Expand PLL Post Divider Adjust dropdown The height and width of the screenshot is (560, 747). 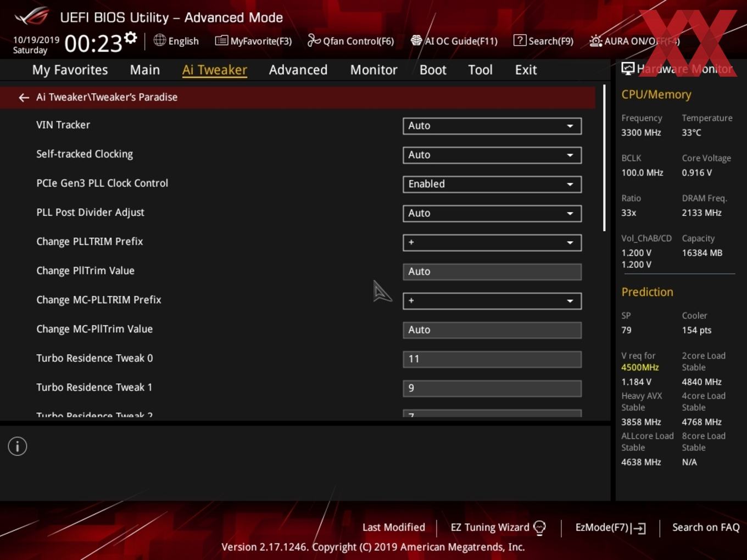click(492, 213)
